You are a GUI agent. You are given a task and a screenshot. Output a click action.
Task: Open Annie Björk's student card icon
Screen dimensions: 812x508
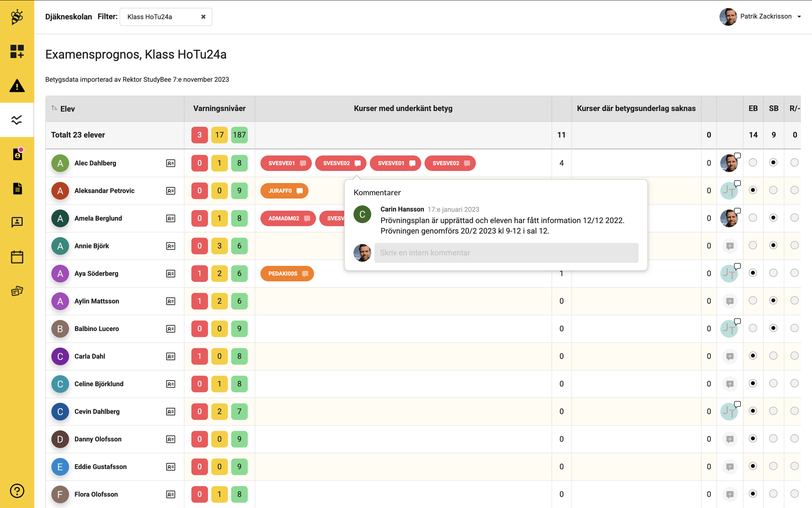(x=171, y=246)
